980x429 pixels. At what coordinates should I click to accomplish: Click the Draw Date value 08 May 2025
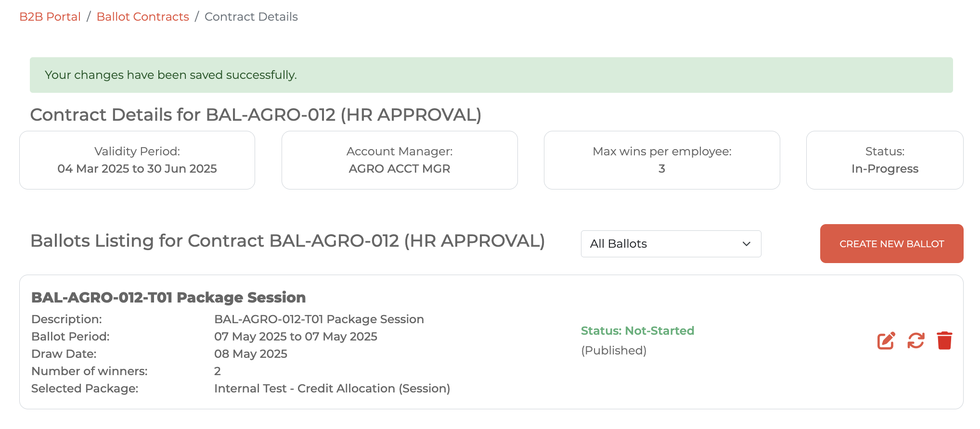coord(250,354)
